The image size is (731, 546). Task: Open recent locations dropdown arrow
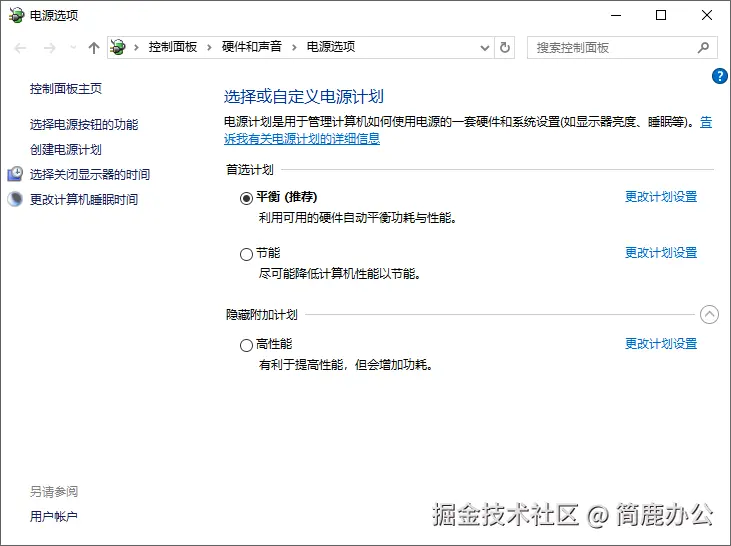tap(73, 47)
